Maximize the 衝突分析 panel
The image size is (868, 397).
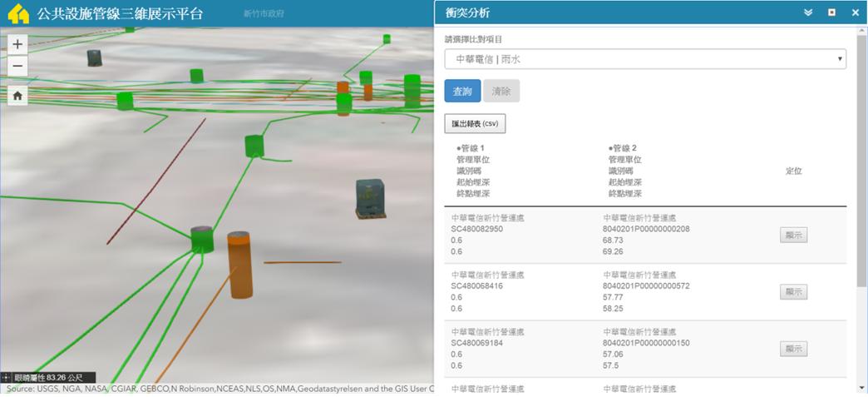[x=831, y=12]
